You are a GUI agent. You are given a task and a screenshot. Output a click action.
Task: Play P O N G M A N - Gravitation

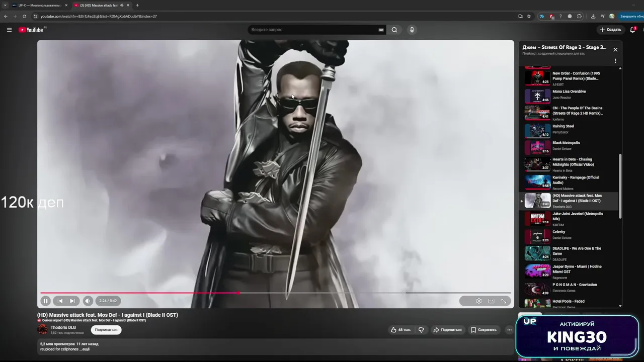point(570,289)
